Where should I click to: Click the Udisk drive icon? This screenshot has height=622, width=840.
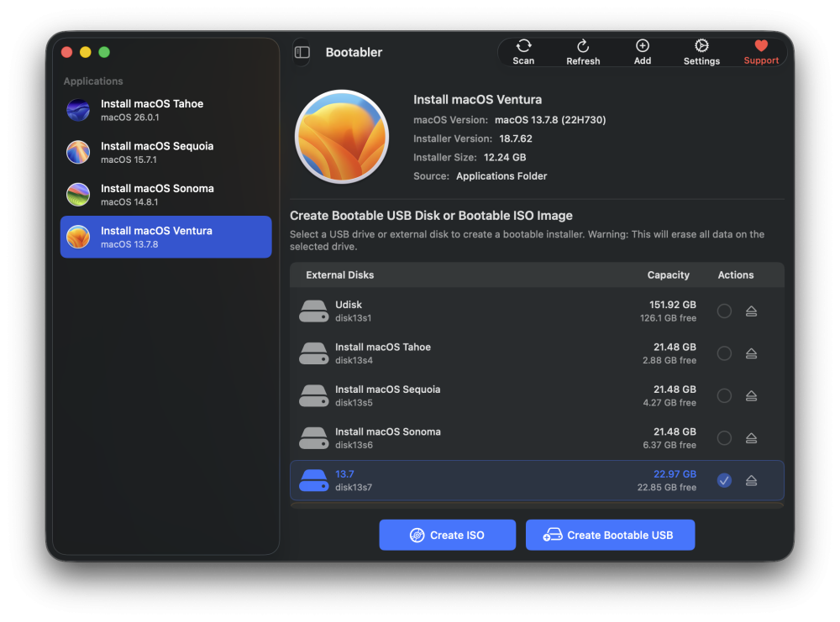coord(314,311)
